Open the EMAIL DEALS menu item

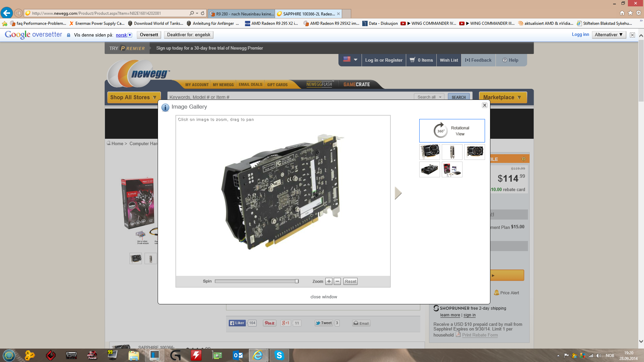click(x=250, y=84)
